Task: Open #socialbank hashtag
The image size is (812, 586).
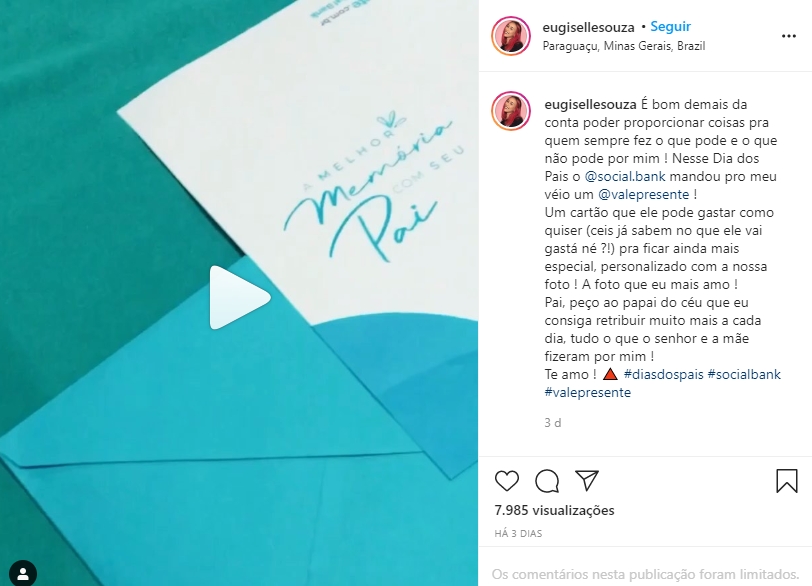Action: click(744, 374)
